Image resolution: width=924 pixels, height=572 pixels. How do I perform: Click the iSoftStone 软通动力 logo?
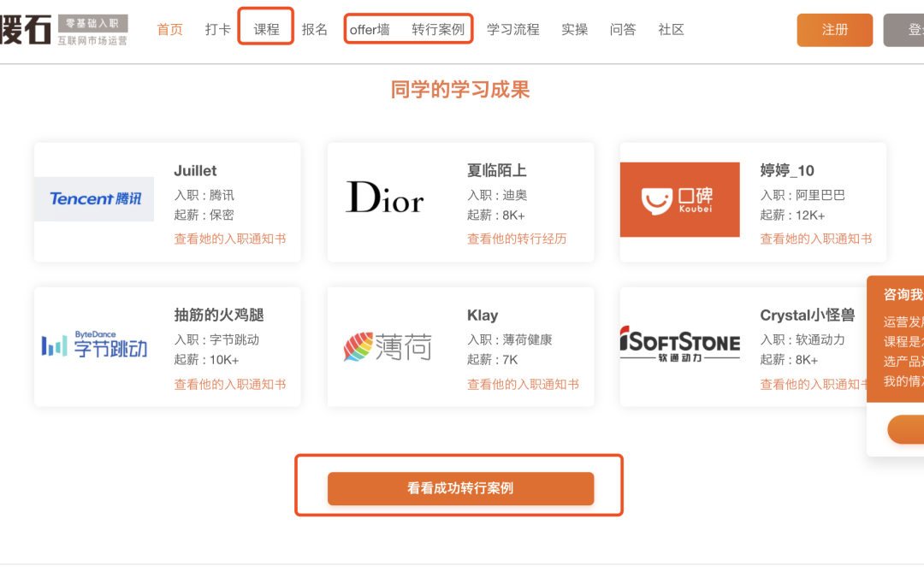click(680, 344)
